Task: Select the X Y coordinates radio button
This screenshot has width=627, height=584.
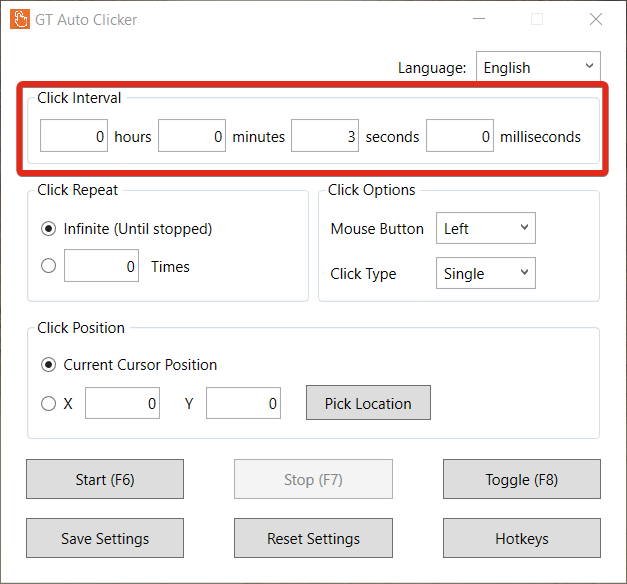Action: [48, 403]
